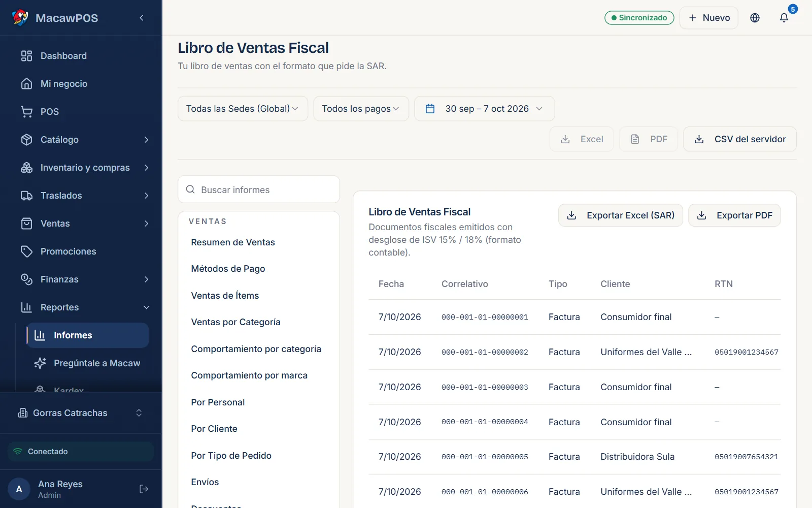Click the Nuevo button

708,18
